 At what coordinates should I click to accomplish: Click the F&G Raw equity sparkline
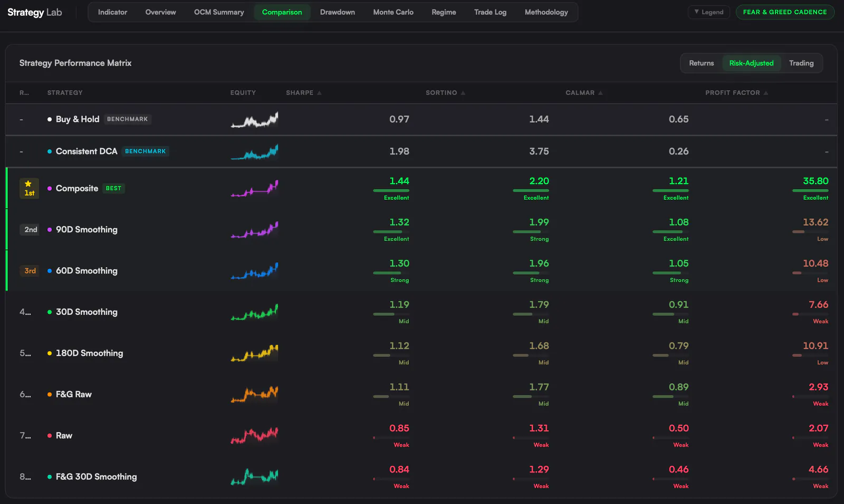point(254,394)
